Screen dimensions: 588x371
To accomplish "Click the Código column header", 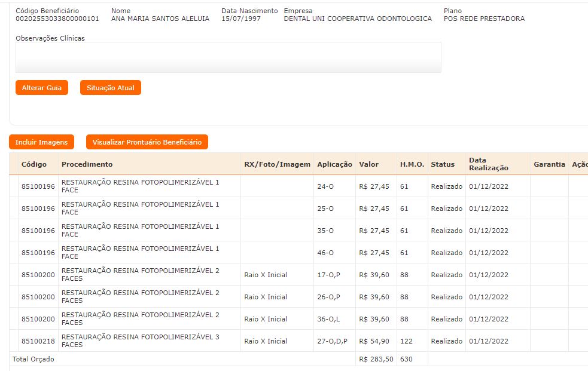I will [33, 164].
